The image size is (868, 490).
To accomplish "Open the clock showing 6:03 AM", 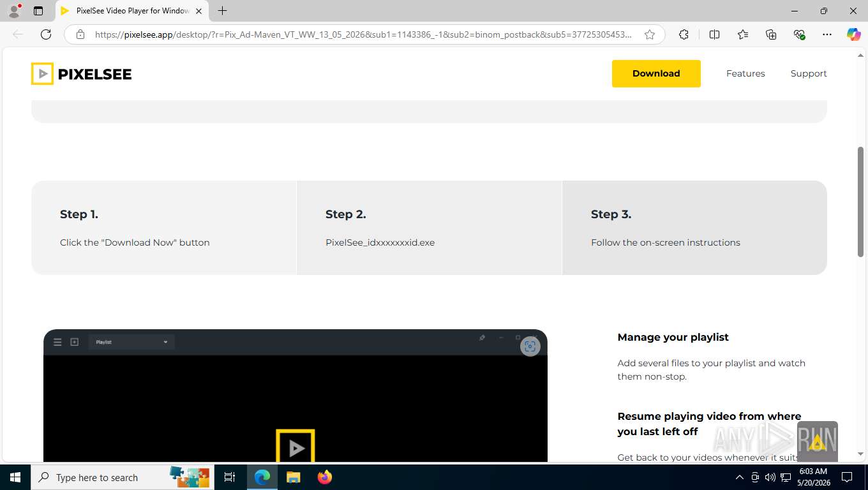I will click(813, 477).
